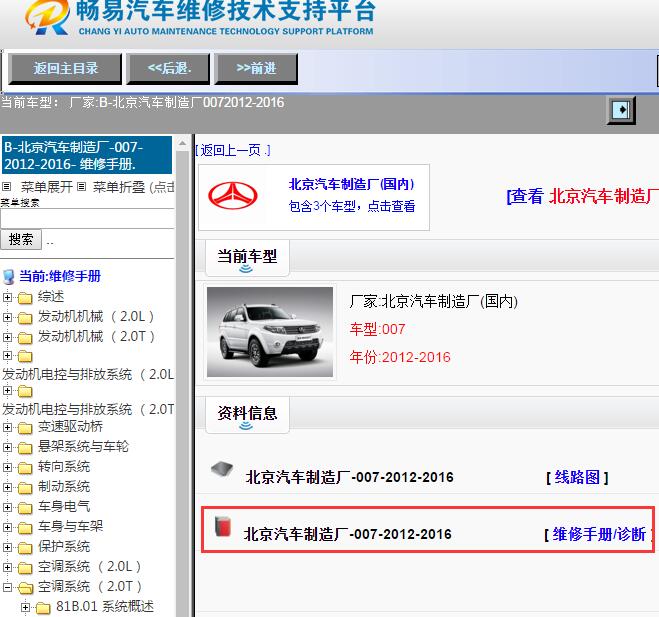Click the blue manual title header
The width and height of the screenshot is (659, 617).
[x=87, y=155]
